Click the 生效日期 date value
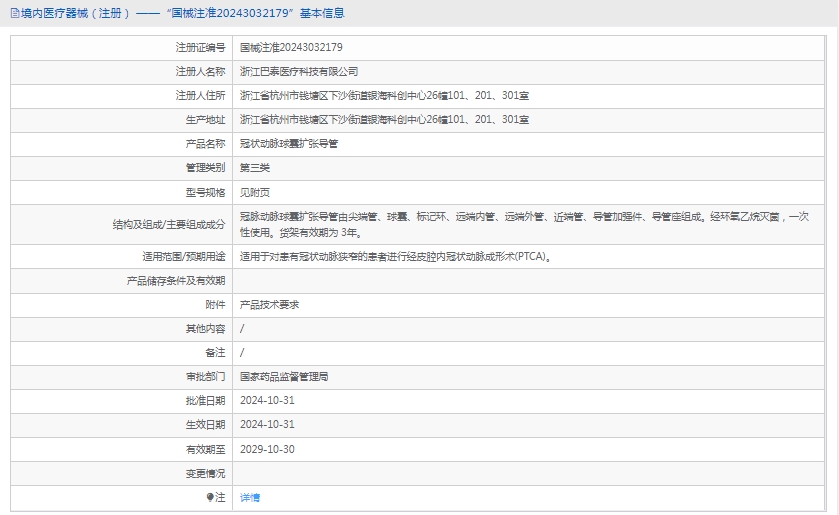 point(267,424)
